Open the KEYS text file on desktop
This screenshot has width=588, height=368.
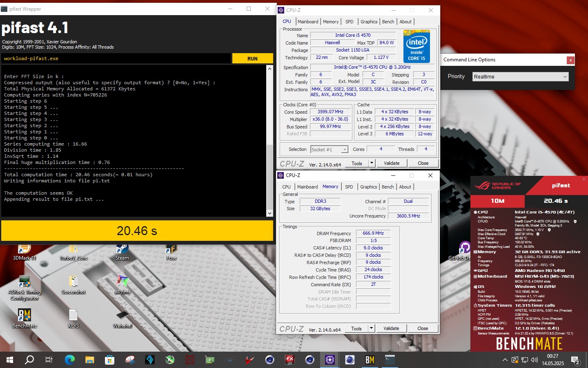73,319
